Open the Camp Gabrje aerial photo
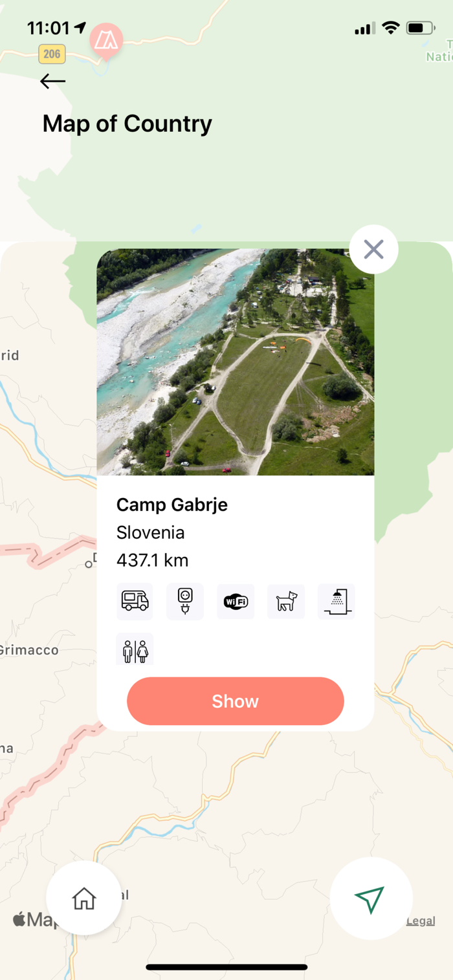This screenshot has width=453, height=980. pyautogui.click(x=236, y=362)
